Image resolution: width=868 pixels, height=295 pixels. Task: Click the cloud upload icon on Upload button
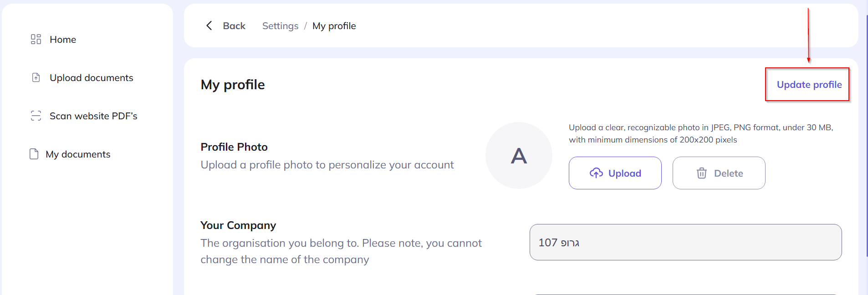(597, 173)
